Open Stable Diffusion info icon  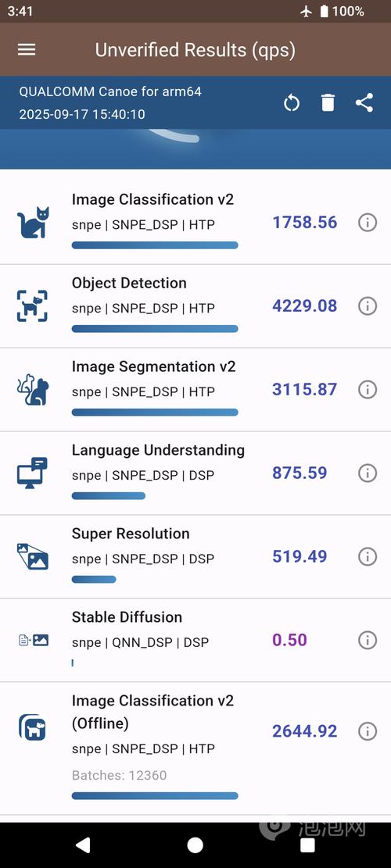pos(368,640)
